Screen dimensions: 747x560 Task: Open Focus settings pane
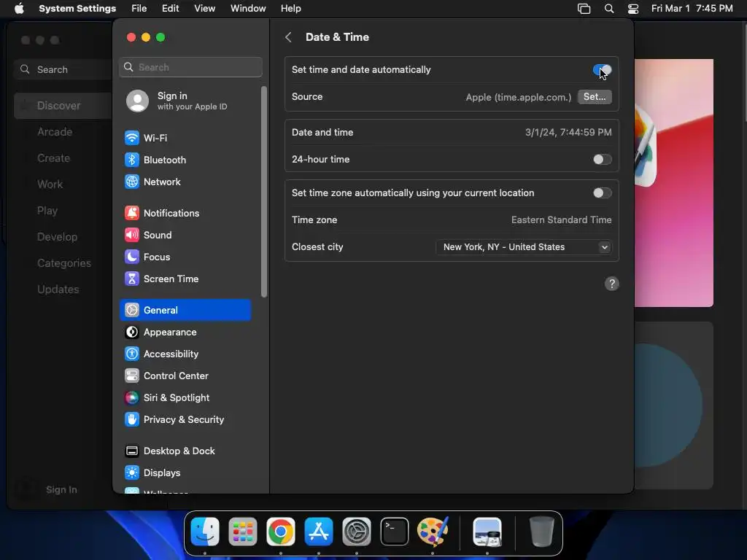(185, 257)
